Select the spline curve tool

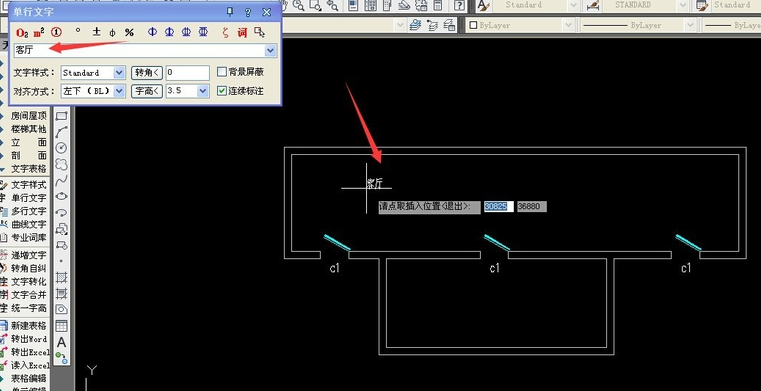tap(62, 180)
